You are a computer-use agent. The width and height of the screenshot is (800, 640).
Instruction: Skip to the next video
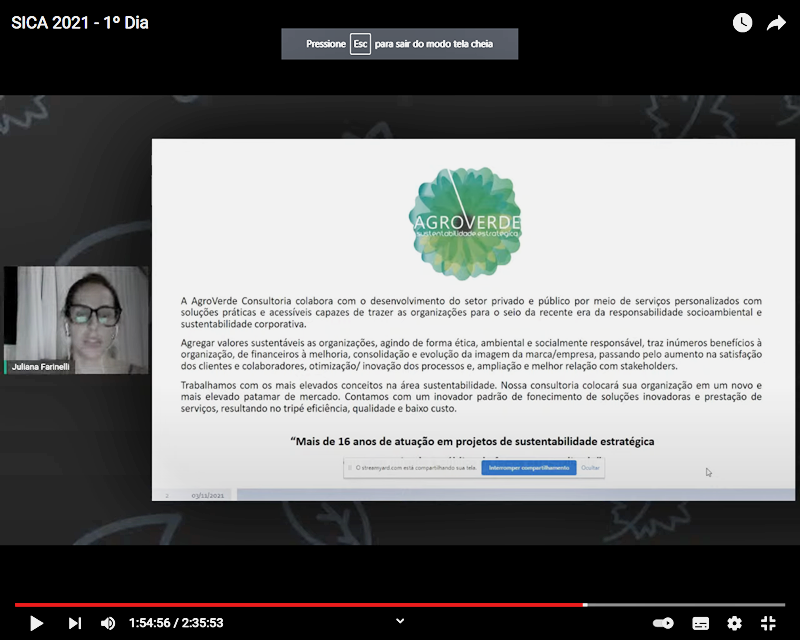tap(74, 623)
